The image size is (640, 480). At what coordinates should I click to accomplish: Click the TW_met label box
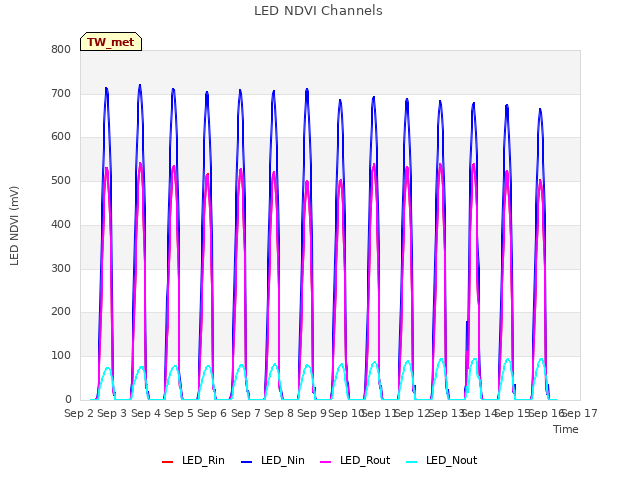111,42
